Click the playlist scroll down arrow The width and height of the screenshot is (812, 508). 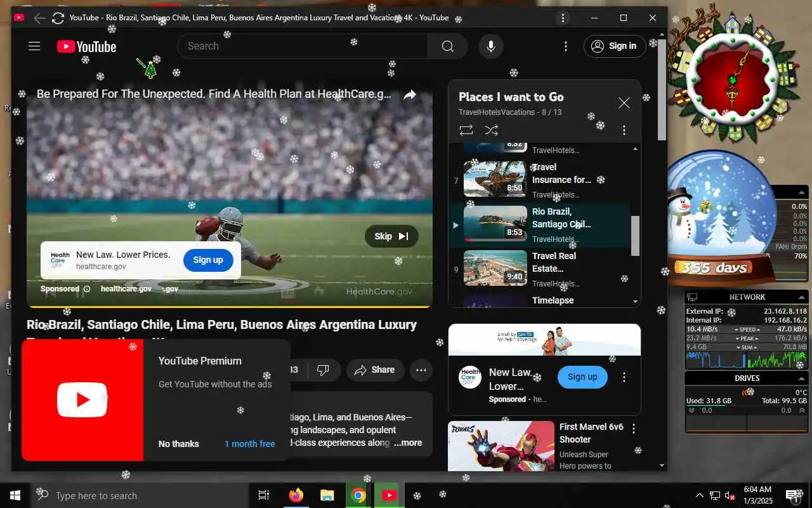pos(635,302)
